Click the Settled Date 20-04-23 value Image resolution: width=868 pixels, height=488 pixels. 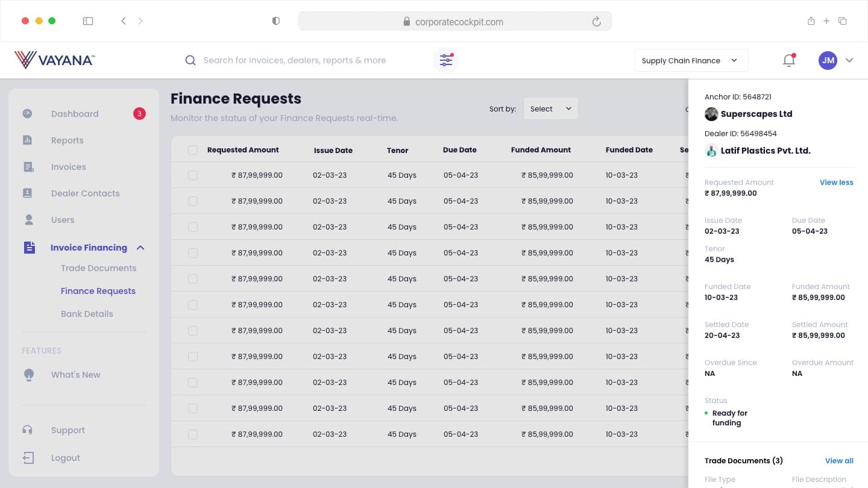(x=722, y=336)
